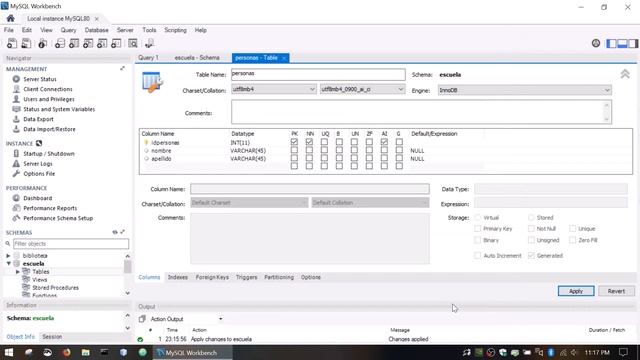Refresh the schemas list icon
The image size is (640, 360).
tap(115, 232)
